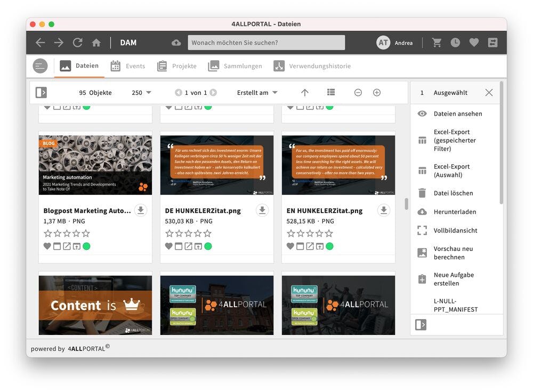
Task: Go to previous page arrow
Action: [x=178, y=92]
